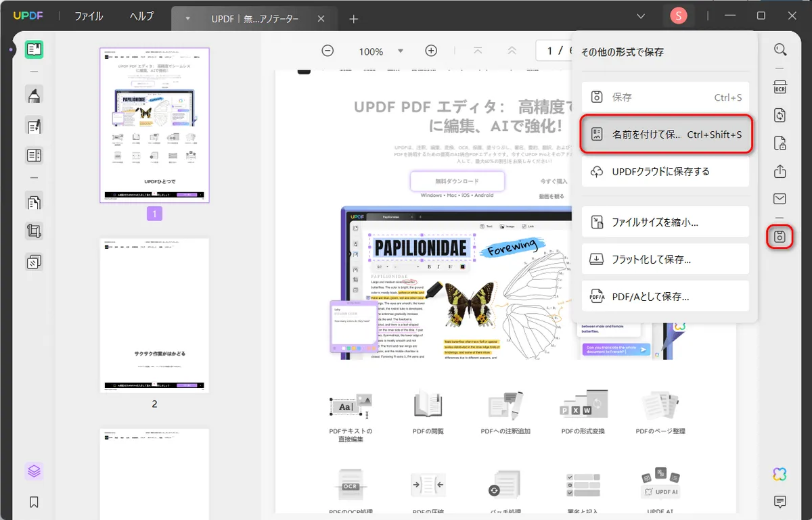Choose 保存 in the save menu

[x=665, y=97]
